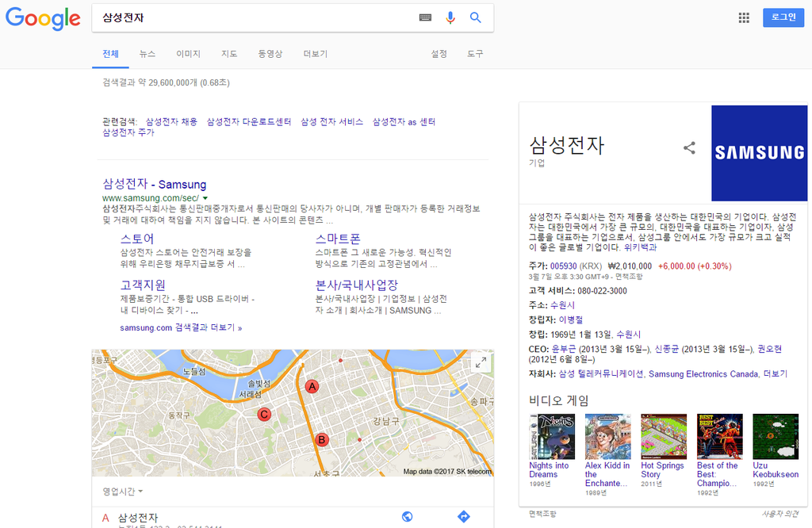Open related search 삼성전자 주가

[x=128, y=132]
